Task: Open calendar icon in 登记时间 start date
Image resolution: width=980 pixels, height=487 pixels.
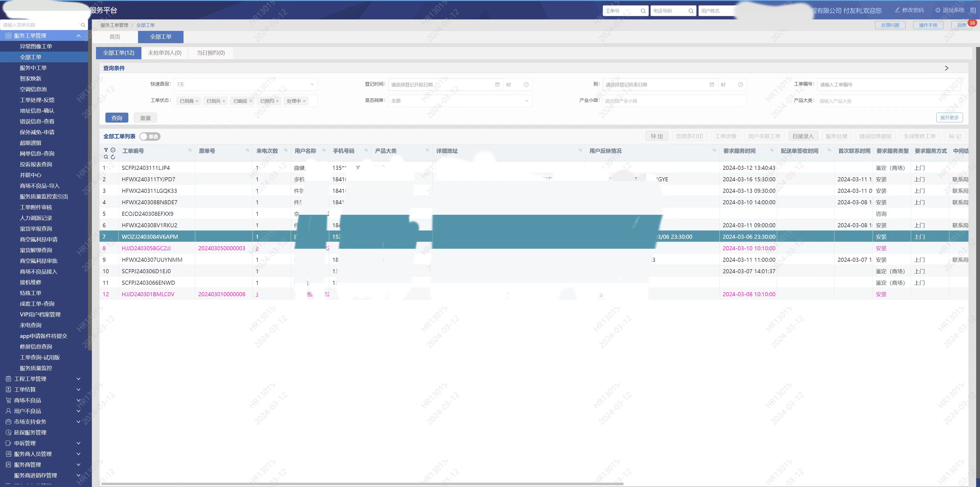Action: [497, 85]
